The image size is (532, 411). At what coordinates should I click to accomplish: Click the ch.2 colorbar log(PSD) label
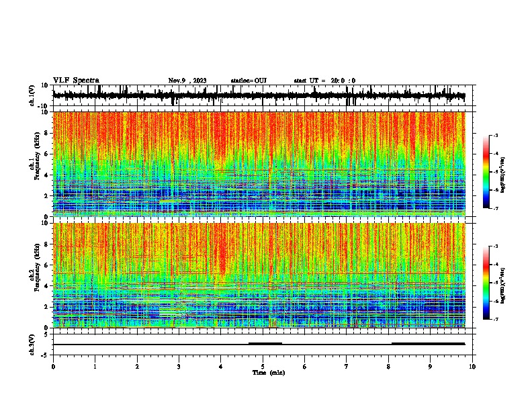pos(502,285)
